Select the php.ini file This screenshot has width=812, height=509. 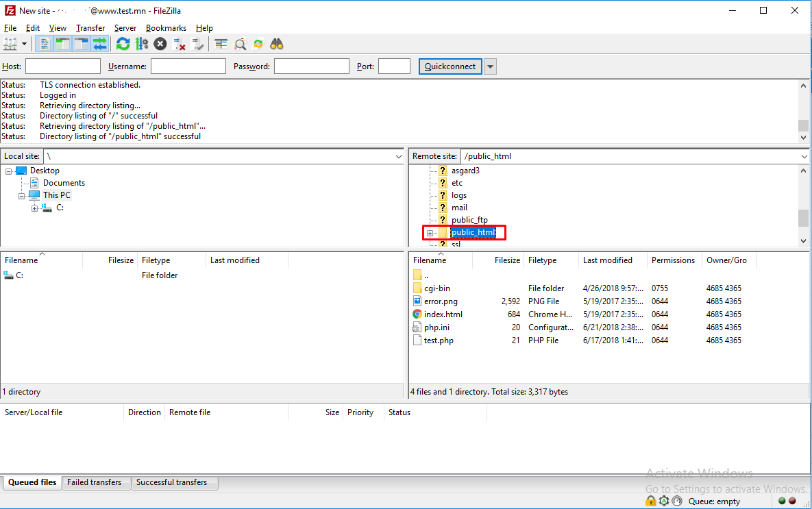pyautogui.click(x=436, y=327)
